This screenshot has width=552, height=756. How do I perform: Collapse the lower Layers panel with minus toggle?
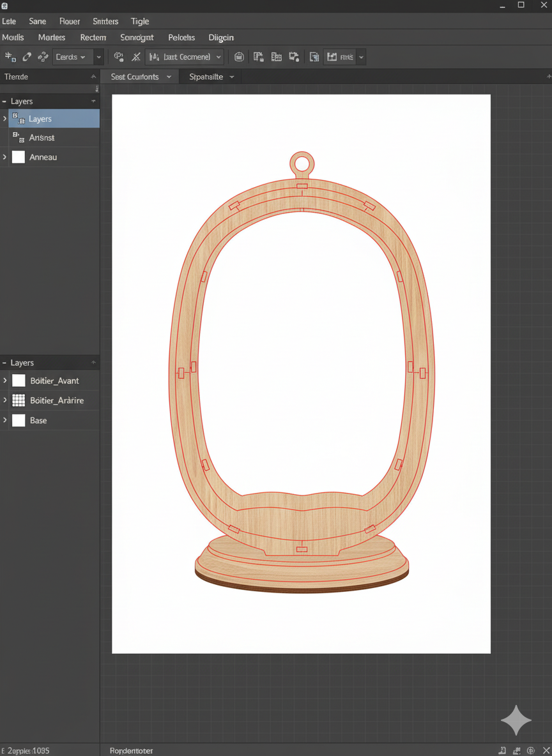click(x=5, y=363)
